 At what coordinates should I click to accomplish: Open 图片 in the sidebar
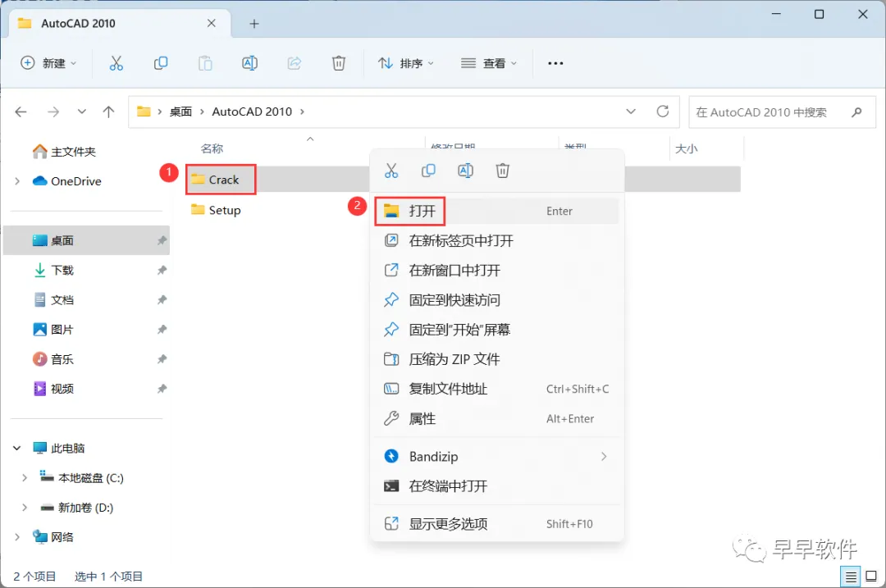(x=53, y=330)
